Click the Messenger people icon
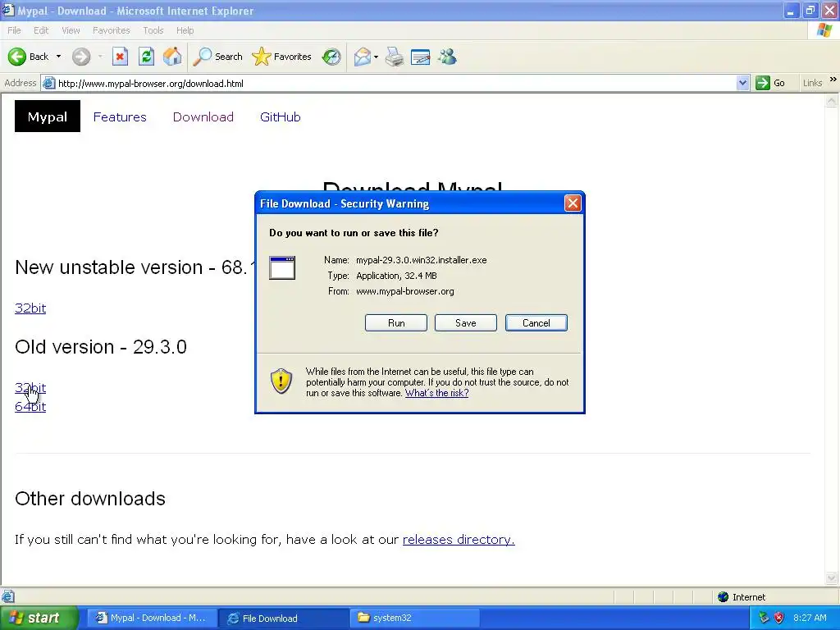 click(447, 57)
